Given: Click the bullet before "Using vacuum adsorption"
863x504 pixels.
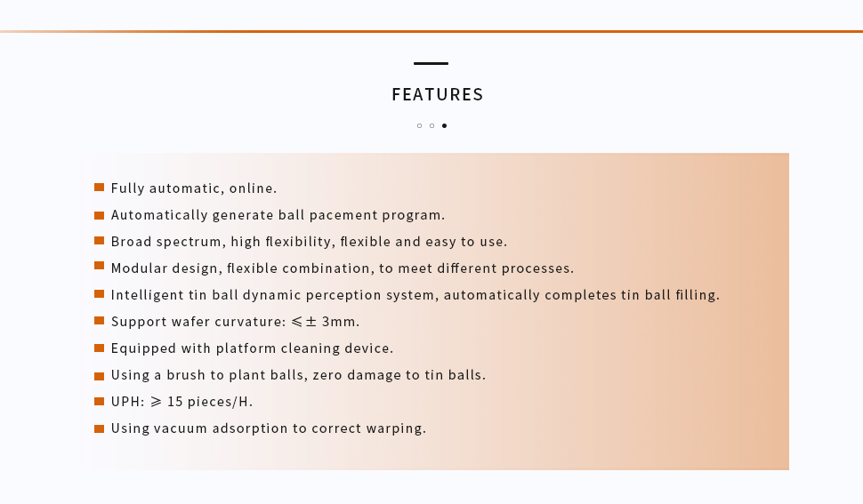Looking at the screenshot, I should pyautogui.click(x=99, y=428).
